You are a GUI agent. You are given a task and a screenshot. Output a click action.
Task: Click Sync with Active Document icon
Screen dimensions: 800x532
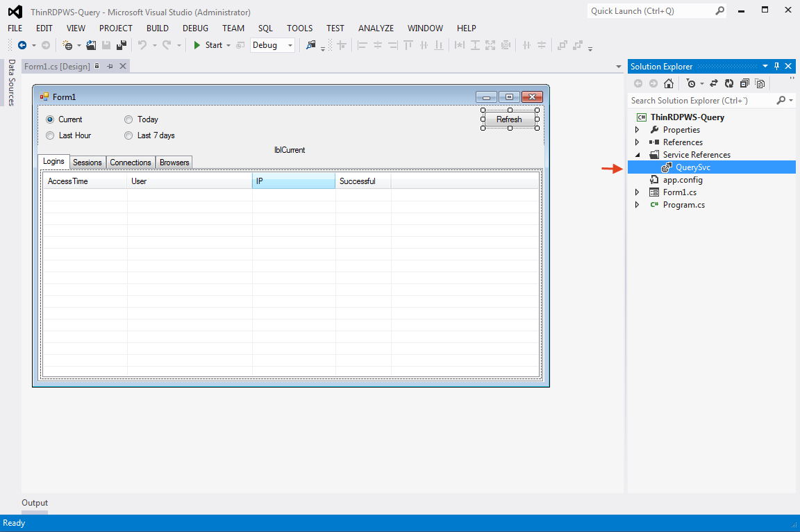[714, 83]
